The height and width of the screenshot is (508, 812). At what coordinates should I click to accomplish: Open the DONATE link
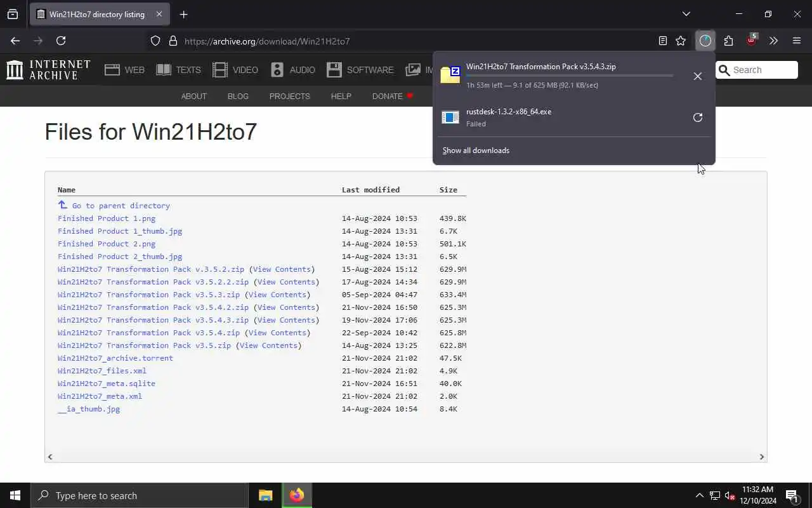pos(393,96)
